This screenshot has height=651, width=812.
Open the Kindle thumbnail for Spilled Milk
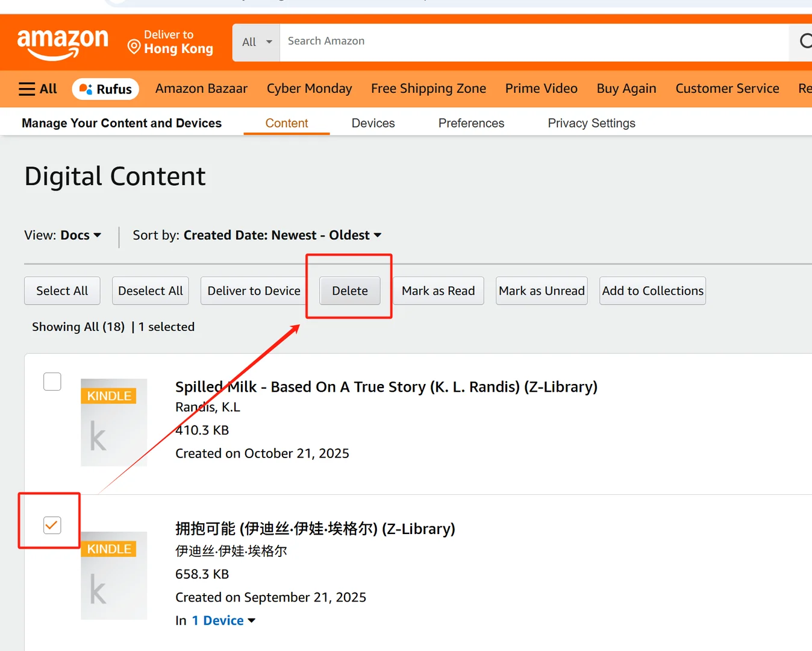pos(114,422)
